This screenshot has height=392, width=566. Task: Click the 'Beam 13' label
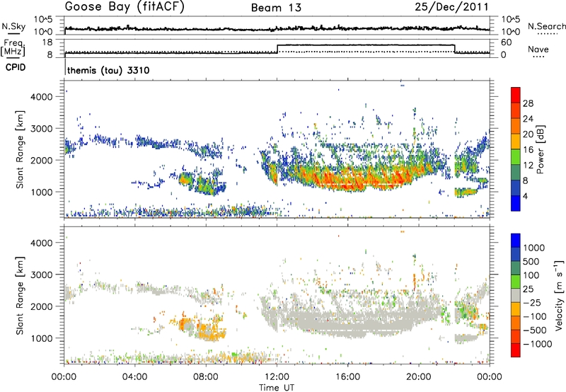click(x=276, y=8)
